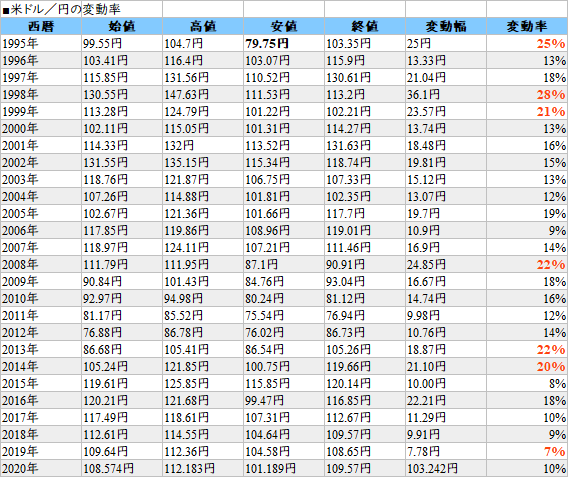Click the 36.1円 range cell
This screenshot has width=568, height=477.
tap(423, 95)
